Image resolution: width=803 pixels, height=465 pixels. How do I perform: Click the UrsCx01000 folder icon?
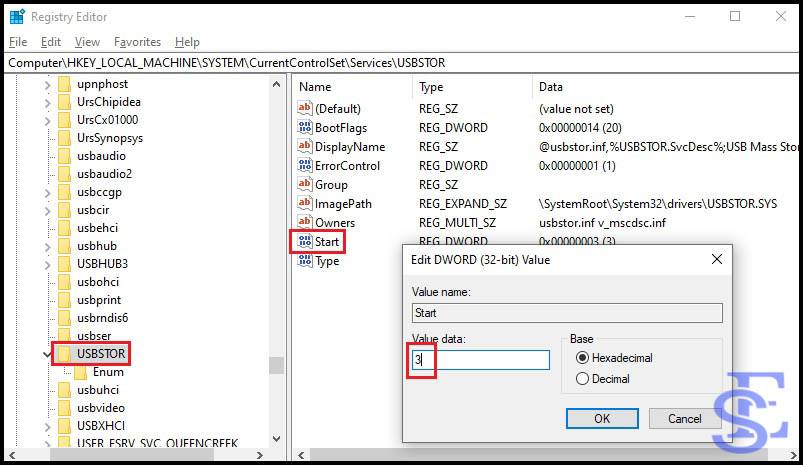(65, 120)
